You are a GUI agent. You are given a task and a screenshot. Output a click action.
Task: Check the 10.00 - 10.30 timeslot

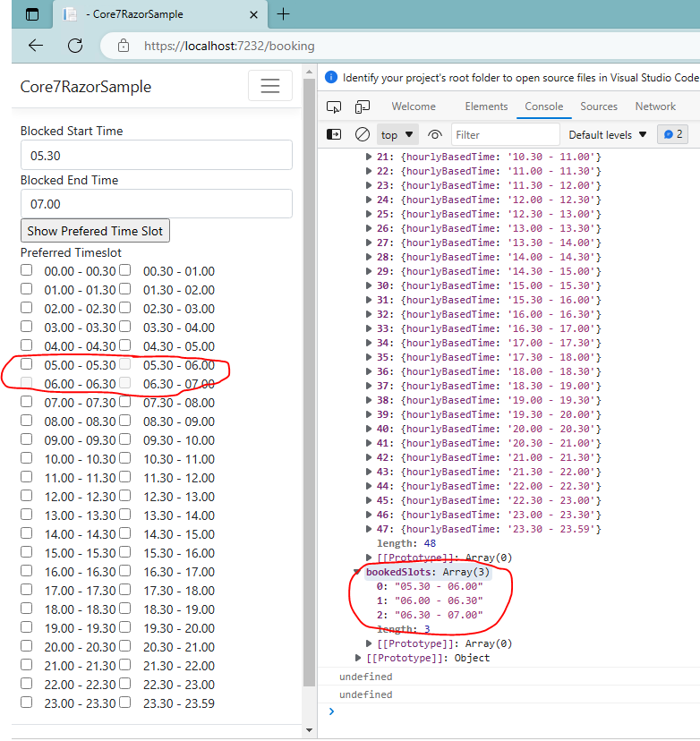click(x=27, y=458)
